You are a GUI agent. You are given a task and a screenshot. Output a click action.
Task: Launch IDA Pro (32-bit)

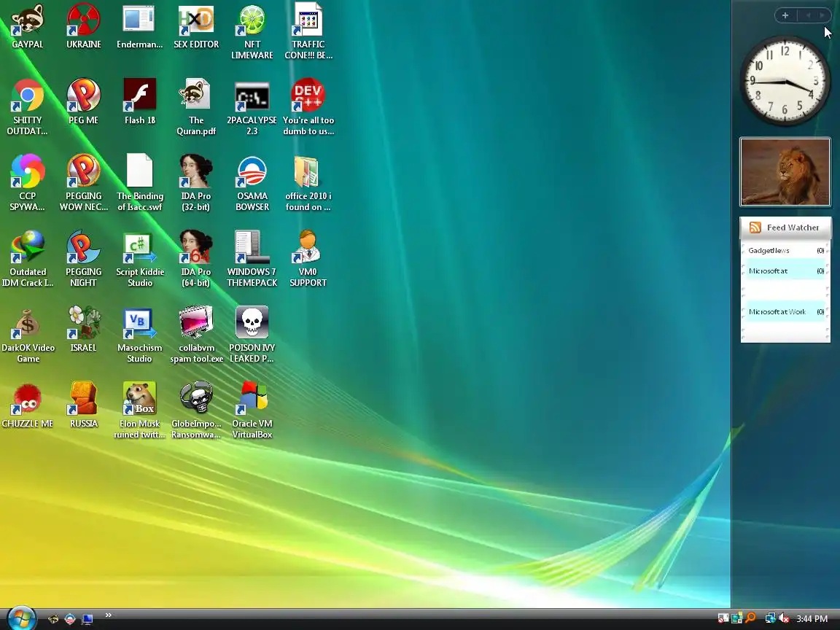tap(196, 183)
